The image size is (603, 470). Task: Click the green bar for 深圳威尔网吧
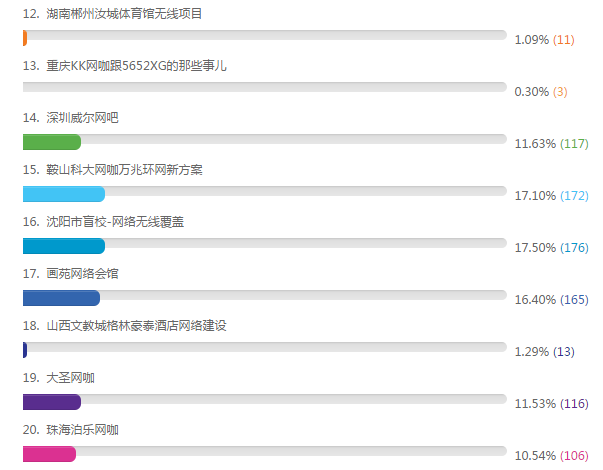52,142
